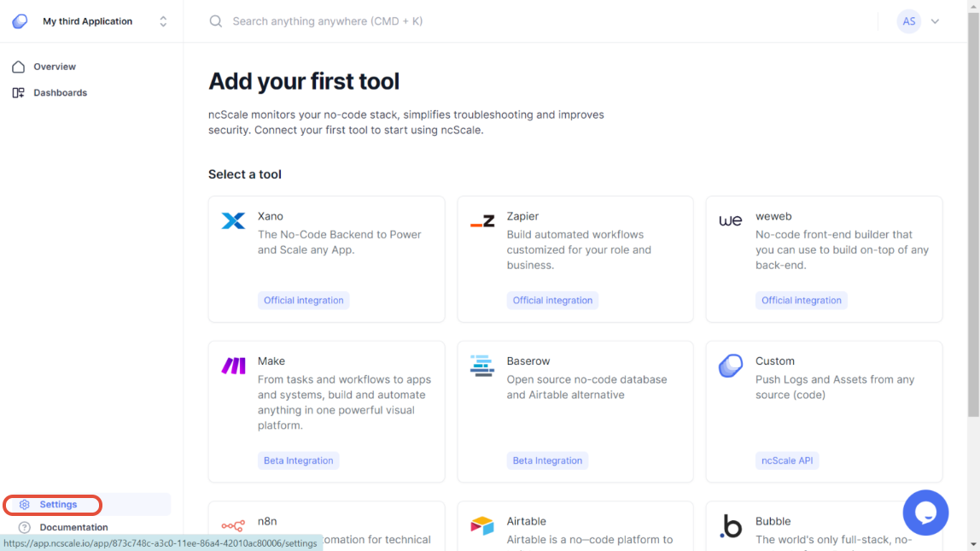This screenshot has height=551, width=980.
Task: Open the chat support bubble
Action: pyautogui.click(x=925, y=513)
